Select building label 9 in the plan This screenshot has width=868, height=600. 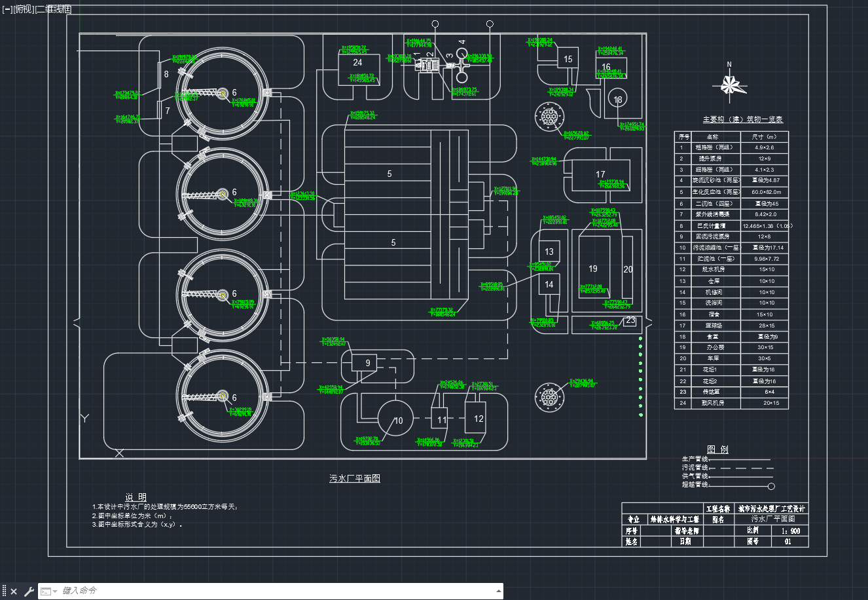click(x=368, y=363)
